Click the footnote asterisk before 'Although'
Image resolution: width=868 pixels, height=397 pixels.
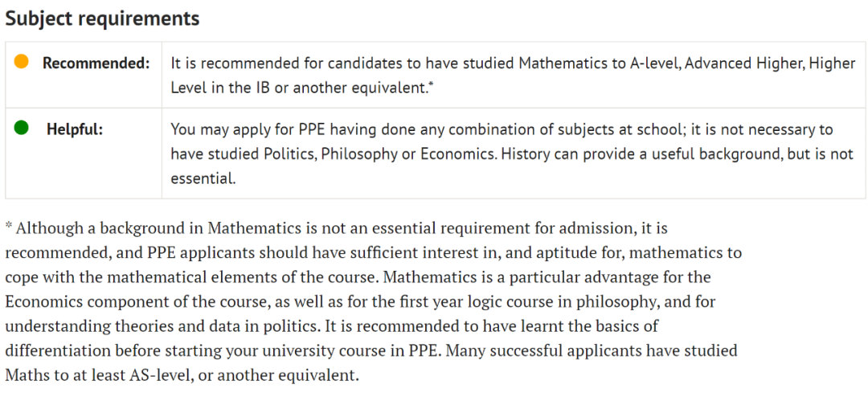(x=9, y=227)
